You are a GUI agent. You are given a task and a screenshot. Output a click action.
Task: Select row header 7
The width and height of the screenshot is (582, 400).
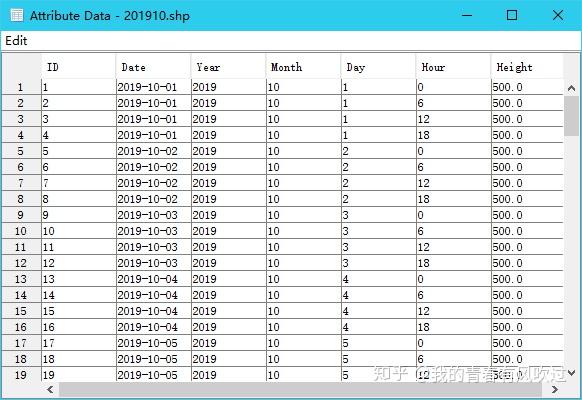coord(21,183)
